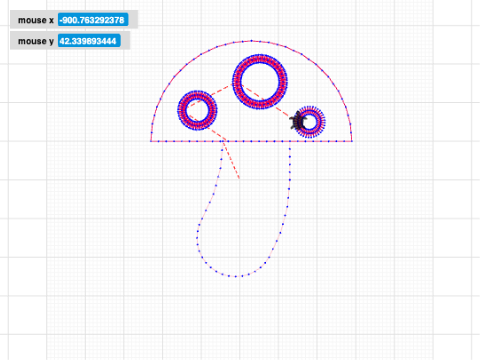The width and height of the screenshot is (480, 360).
Task: Click the "mouse x" label
Action: [x=36, y=20]
